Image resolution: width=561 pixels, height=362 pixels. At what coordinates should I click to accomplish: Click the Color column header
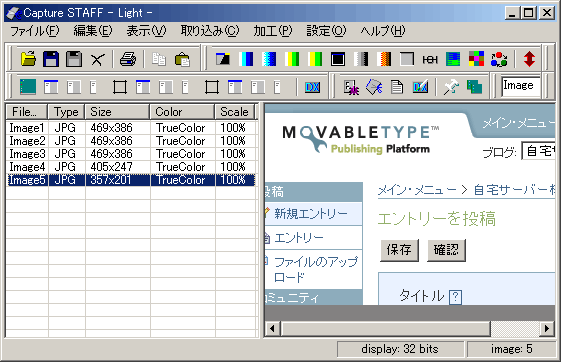[x=182, y=112]
